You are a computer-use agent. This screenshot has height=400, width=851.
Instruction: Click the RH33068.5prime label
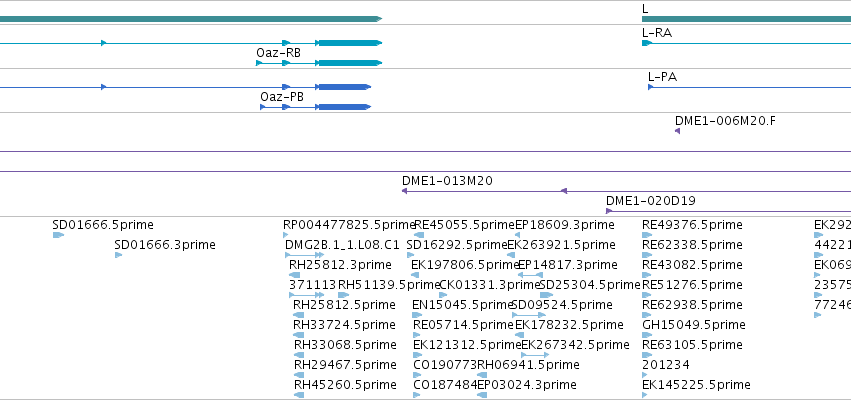coord(345,345)
